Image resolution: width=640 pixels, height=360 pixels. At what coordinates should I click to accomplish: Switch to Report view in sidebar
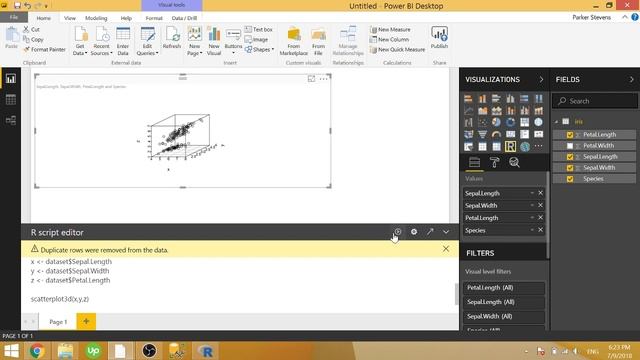(x=11, y=78)
